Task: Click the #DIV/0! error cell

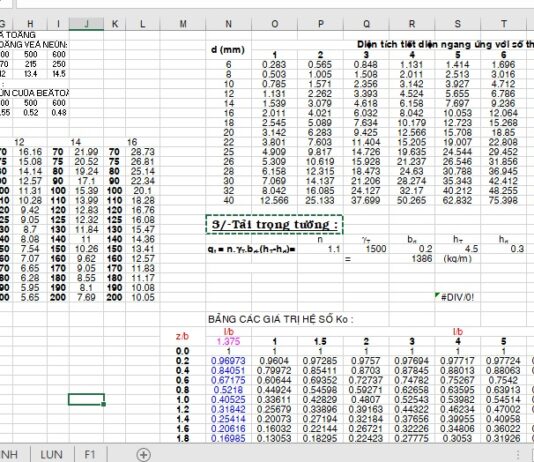Action: point(457,298)
